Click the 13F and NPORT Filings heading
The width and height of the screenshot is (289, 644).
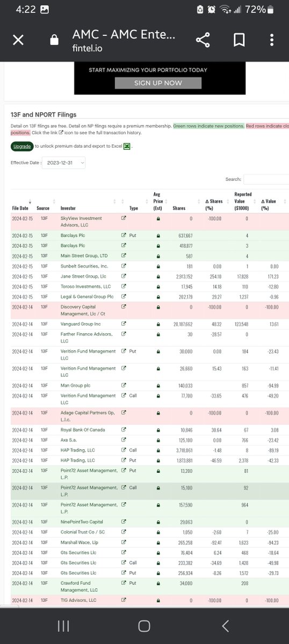pyautogui.click(x=44, y=114)
